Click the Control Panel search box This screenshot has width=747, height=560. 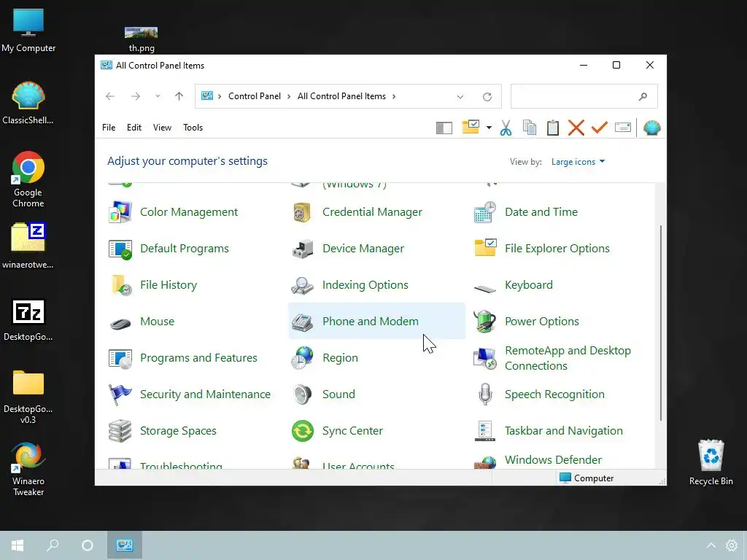[x=584, y=96]
